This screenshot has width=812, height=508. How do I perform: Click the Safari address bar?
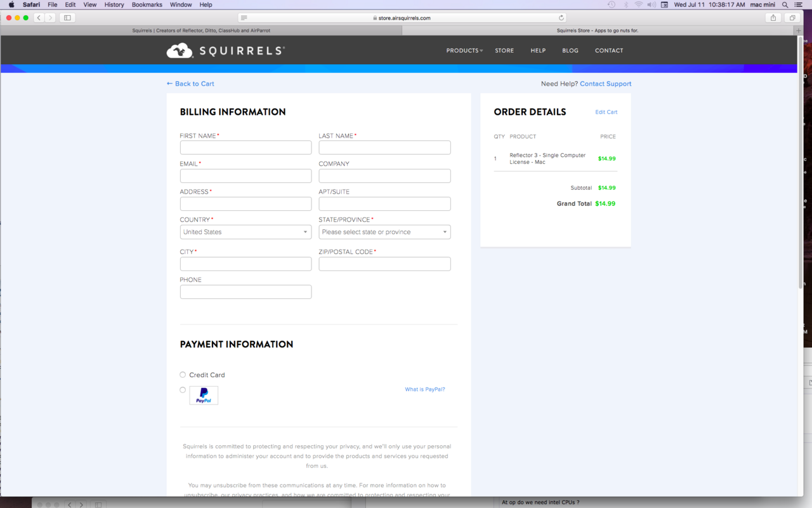coord(402,18)
